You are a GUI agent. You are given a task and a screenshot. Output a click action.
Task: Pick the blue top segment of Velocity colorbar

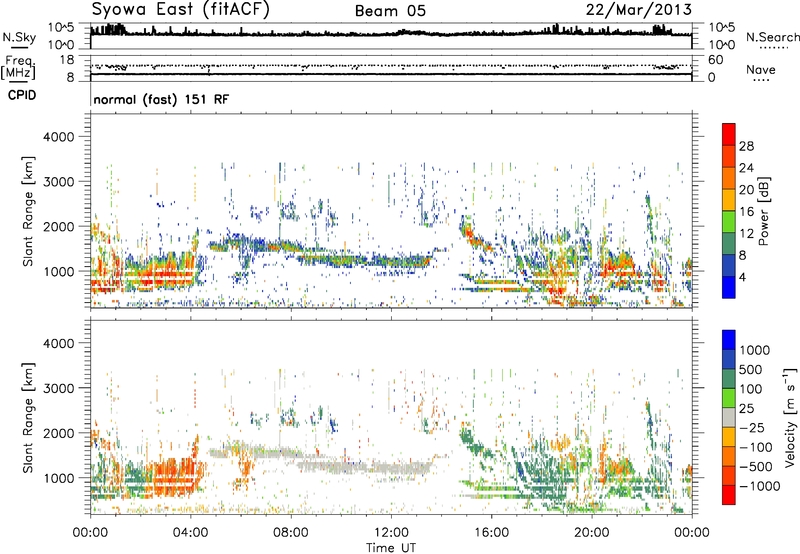coord(729,340)
